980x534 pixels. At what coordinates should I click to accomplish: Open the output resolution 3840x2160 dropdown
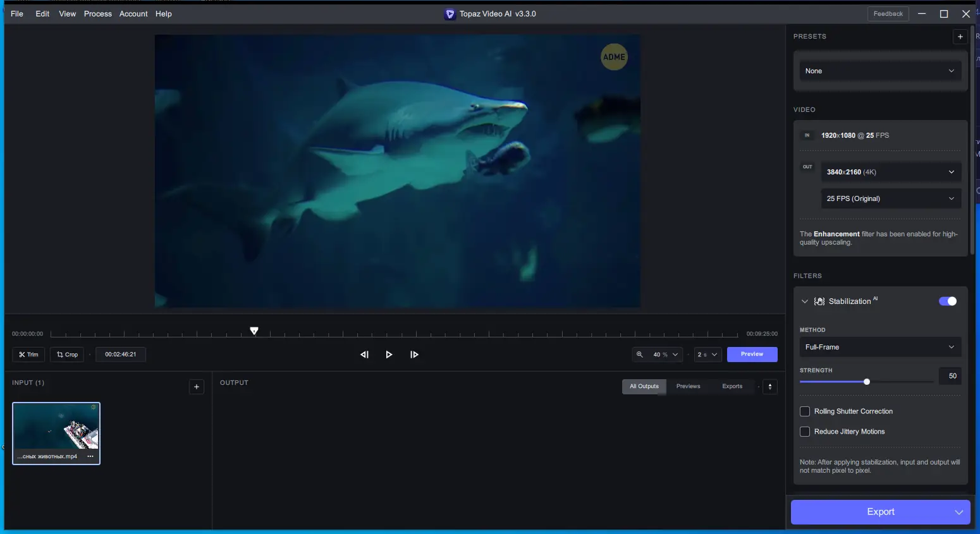pos(890,172)
